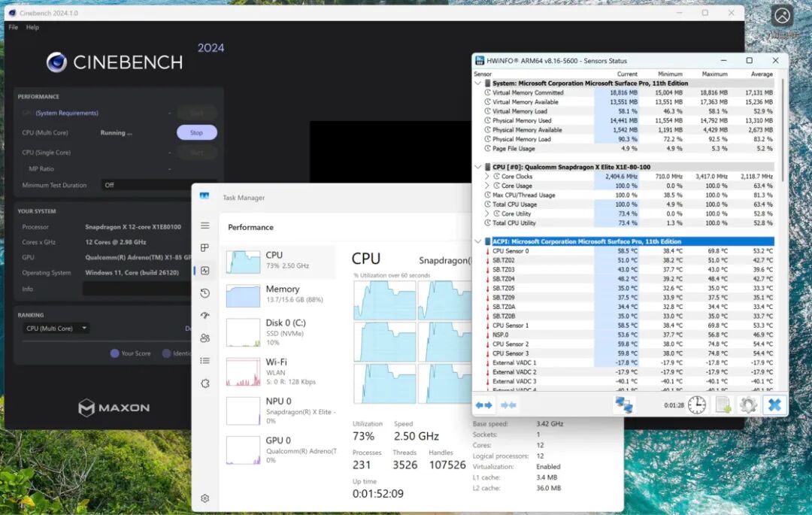Collapse ACPI Microsoft Surface Pro sensor group

(x=478, y=242)
